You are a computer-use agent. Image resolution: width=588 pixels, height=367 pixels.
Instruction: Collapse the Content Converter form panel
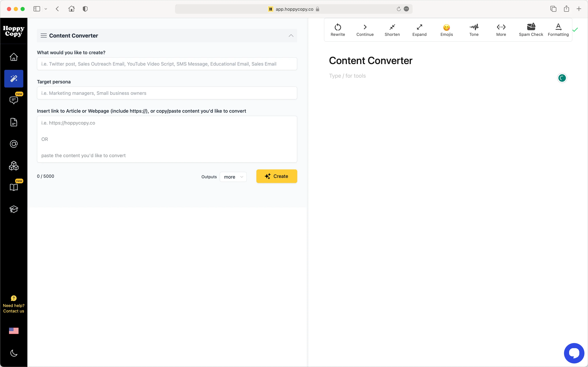291,36
